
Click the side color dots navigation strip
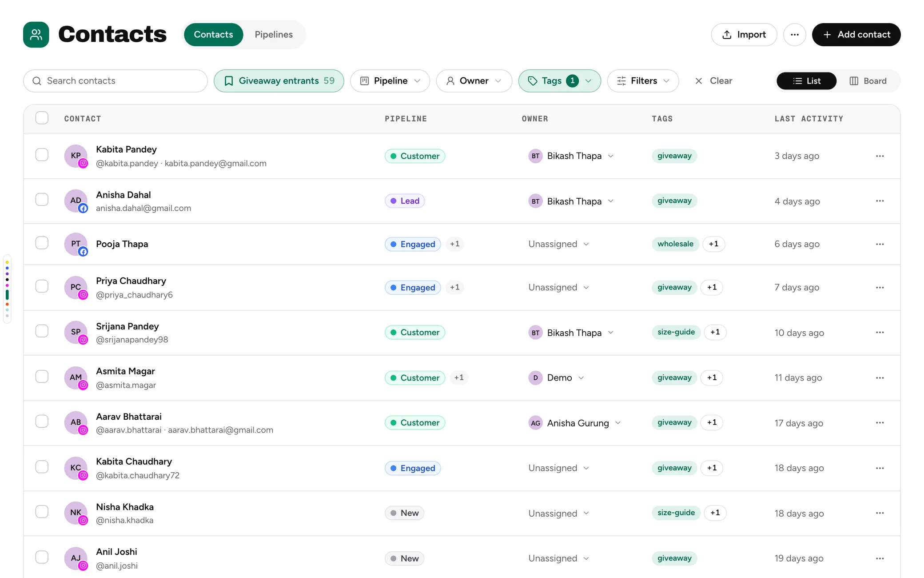[x=7, y=289]
